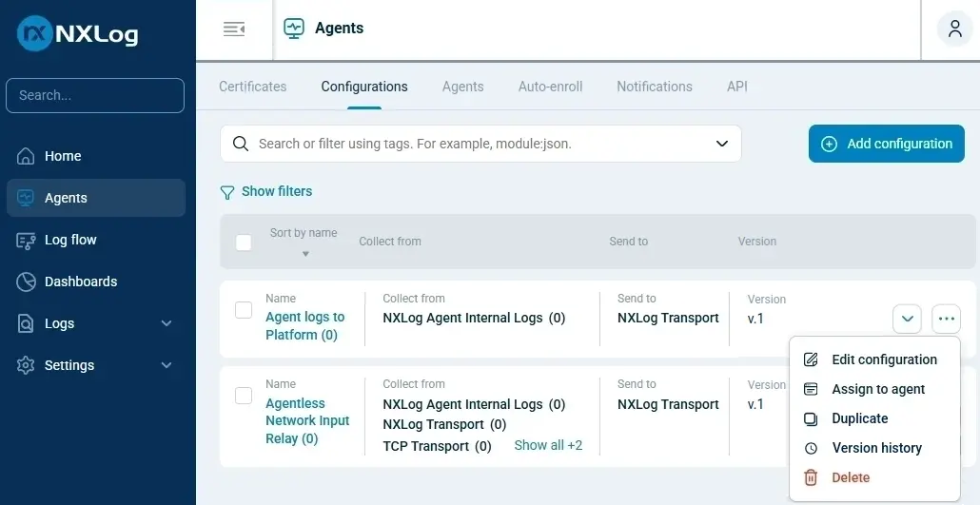Click v.1 in Agent logs to Platform row
Screen dimensions: 980x505
click(x=755, y=319)
